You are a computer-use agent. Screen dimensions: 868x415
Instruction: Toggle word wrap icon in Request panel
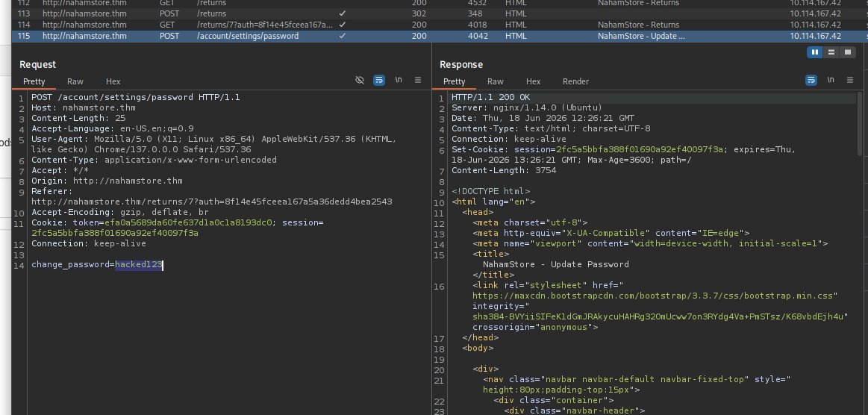379,80
